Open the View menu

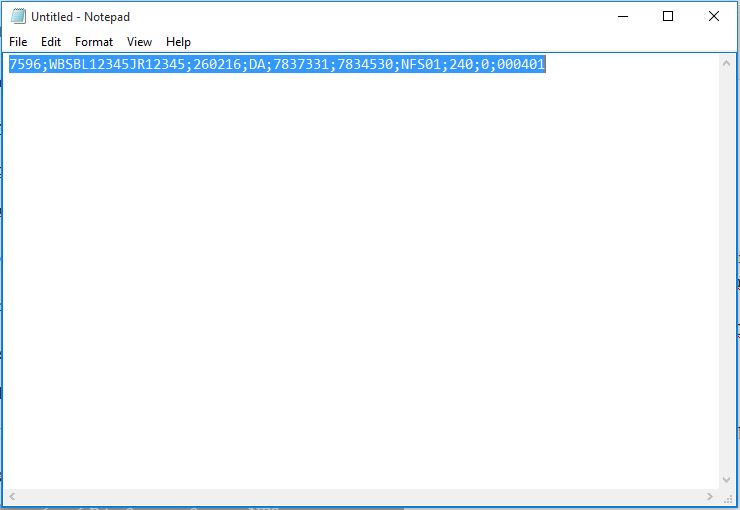[140, 42]
